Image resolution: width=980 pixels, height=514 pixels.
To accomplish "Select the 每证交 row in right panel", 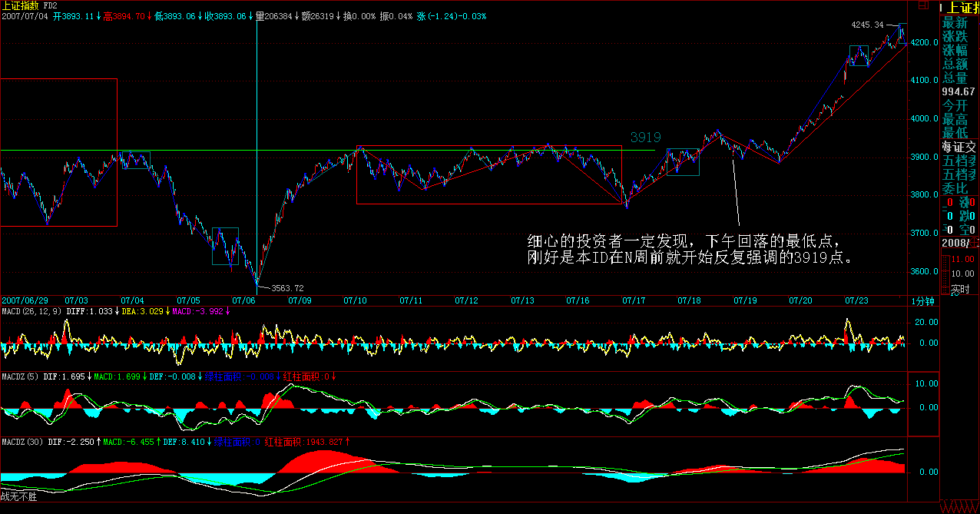I will coord(960,147).
